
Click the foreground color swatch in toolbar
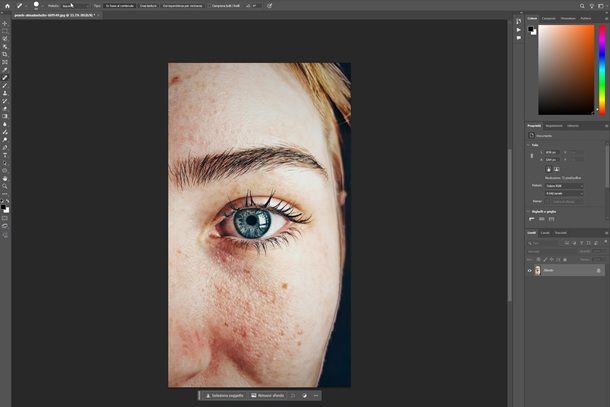click(x=4, y=207)
